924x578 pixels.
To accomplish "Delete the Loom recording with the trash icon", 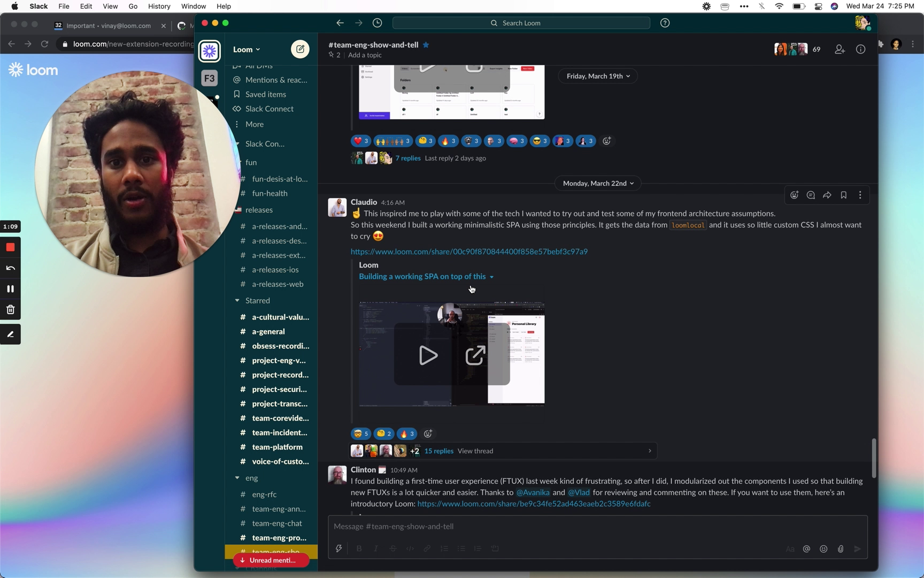I will 10,310.
